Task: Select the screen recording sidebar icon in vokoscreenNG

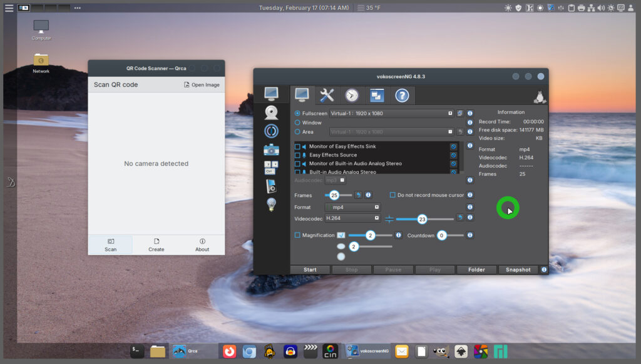Action: 271,94
